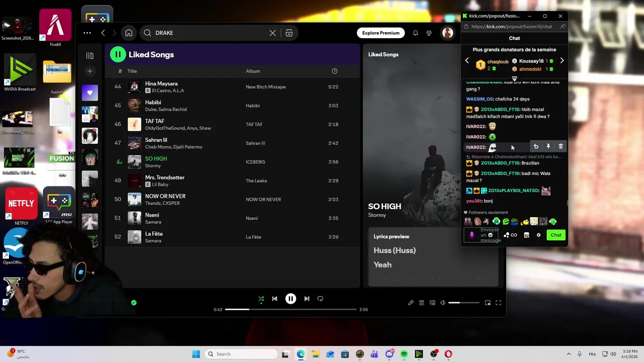
Task: Enter full screen in Spotify
Action: tap(499, 303)
